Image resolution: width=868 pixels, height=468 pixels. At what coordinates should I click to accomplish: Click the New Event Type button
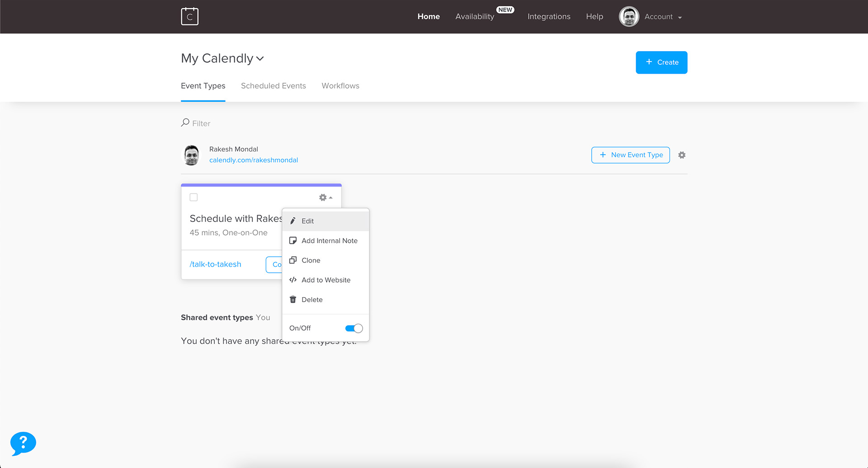coord(630,155)
